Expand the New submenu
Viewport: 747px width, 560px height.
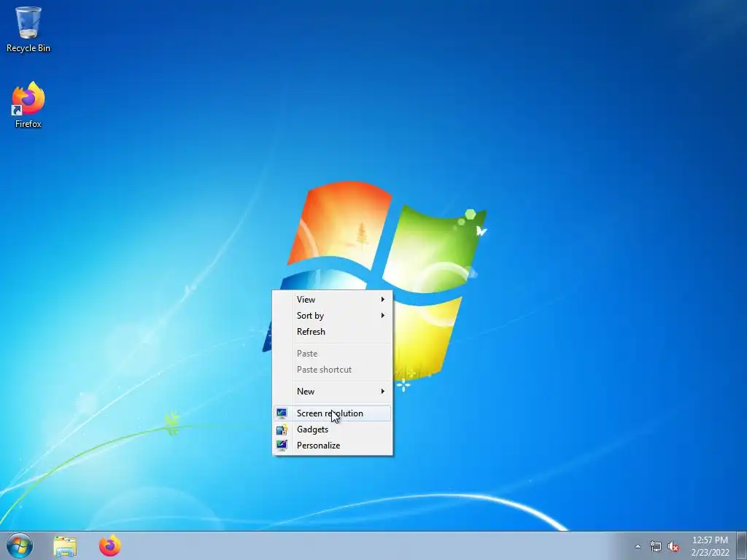pos(333,392)
